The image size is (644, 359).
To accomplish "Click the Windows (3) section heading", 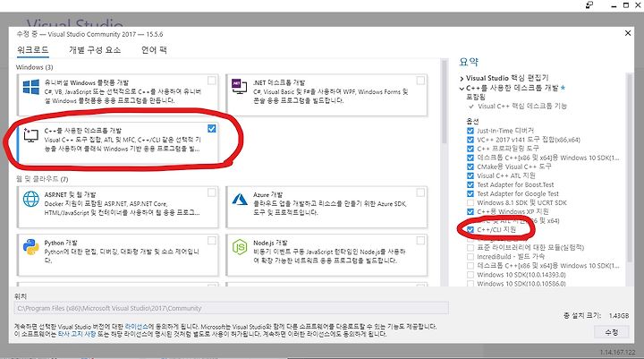I will click(x=35, y=67).
